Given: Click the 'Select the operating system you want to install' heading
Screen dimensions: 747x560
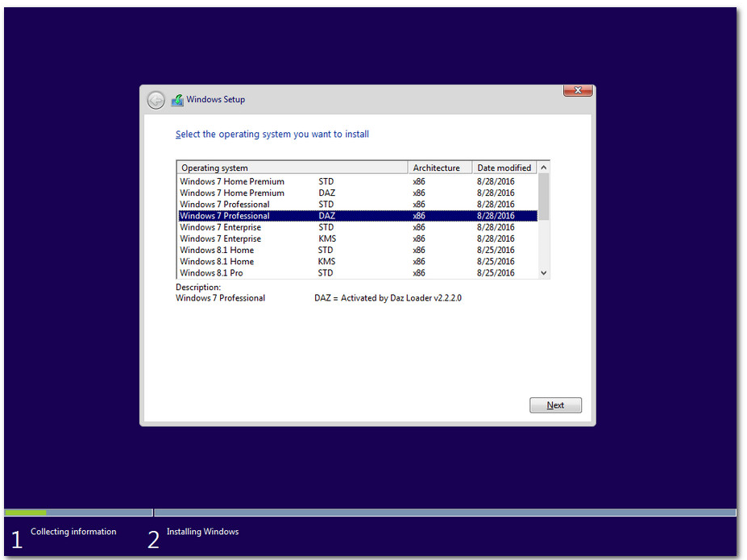Looking at the screenshot, I should 272,135.
